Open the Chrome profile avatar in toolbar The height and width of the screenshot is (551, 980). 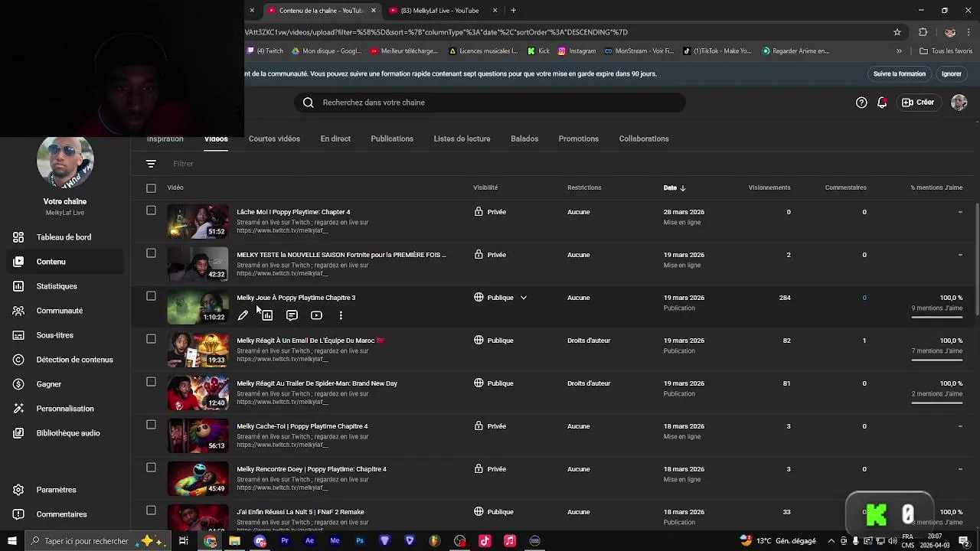point(950,32)
